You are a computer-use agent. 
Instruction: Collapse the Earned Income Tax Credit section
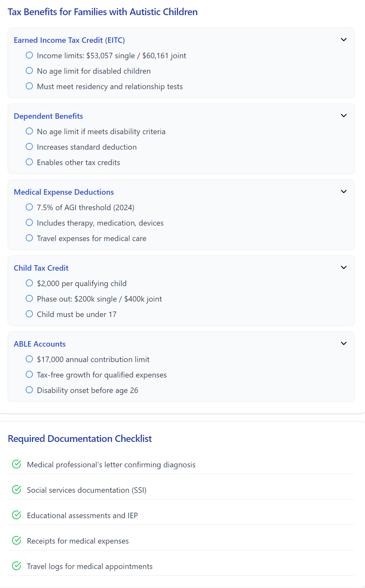343,40
